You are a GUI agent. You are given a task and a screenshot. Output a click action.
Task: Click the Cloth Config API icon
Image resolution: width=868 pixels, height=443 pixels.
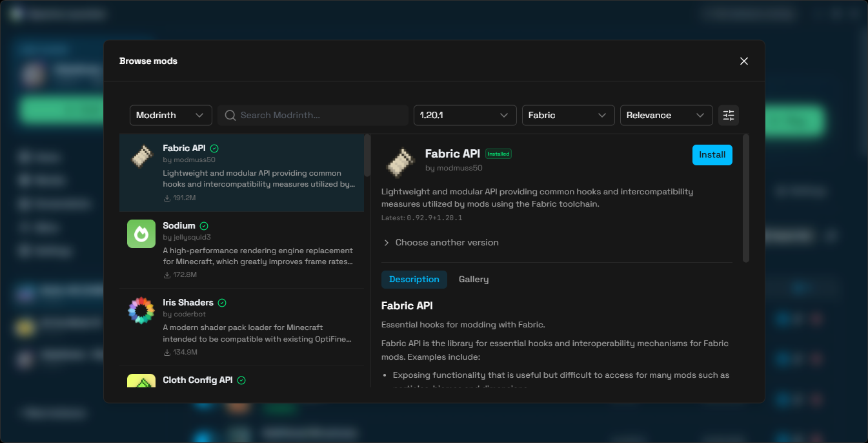coord(141,381)
